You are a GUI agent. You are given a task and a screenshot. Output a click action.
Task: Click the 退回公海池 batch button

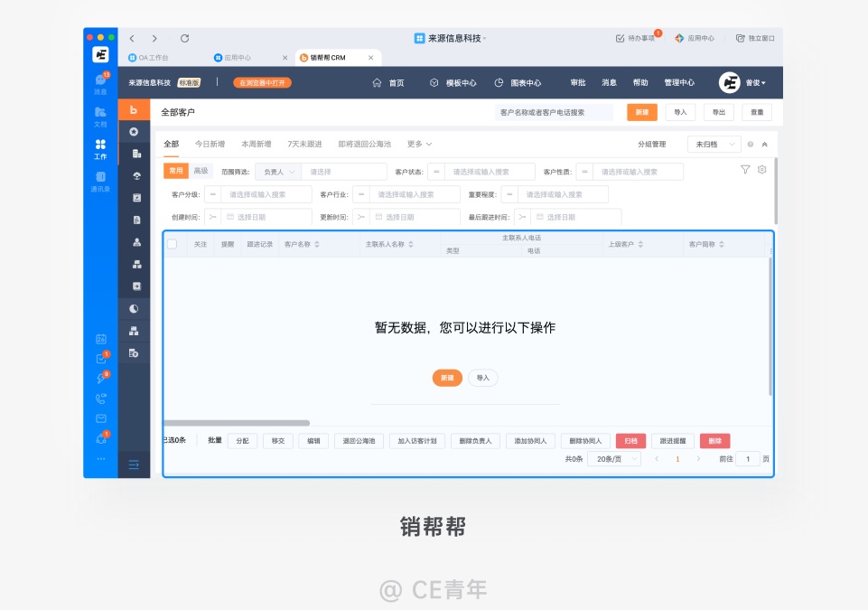click(359, 441)
